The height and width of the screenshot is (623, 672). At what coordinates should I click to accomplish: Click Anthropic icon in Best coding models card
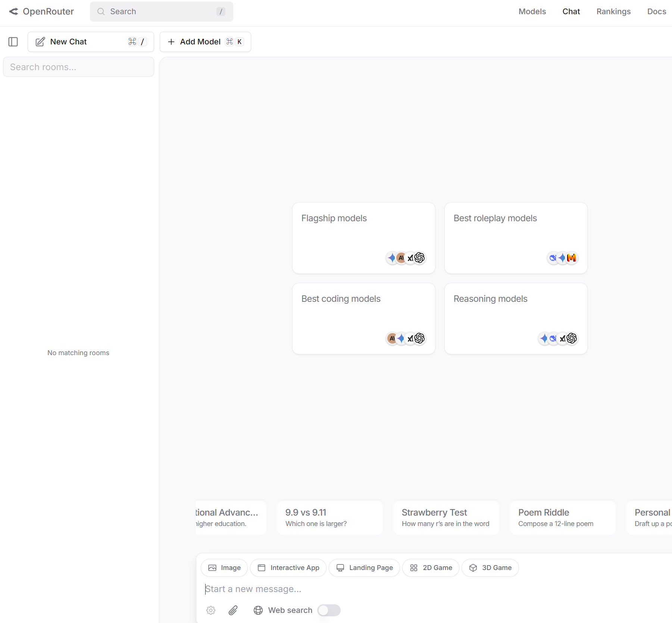392,338
